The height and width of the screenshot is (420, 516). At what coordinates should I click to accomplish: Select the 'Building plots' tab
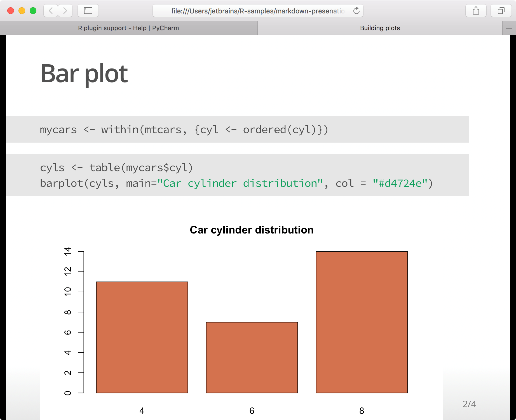pyautogui.click(x=380, y=28)
